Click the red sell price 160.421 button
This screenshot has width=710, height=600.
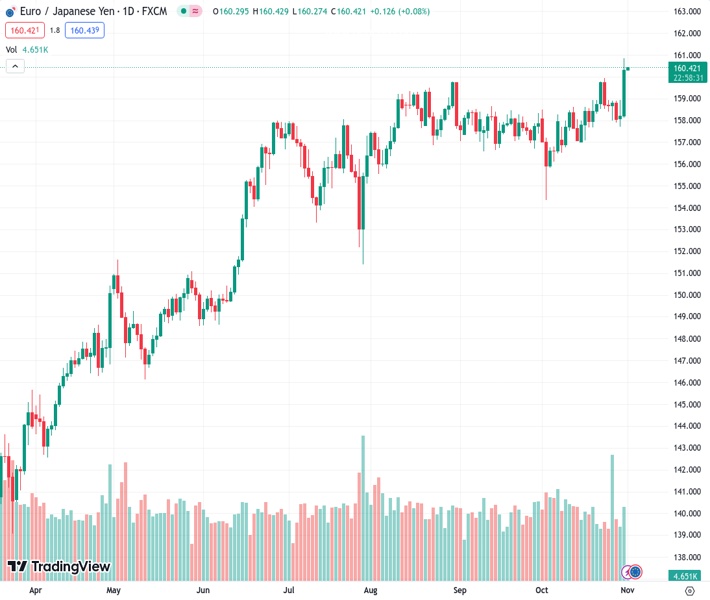pos(24,30)
